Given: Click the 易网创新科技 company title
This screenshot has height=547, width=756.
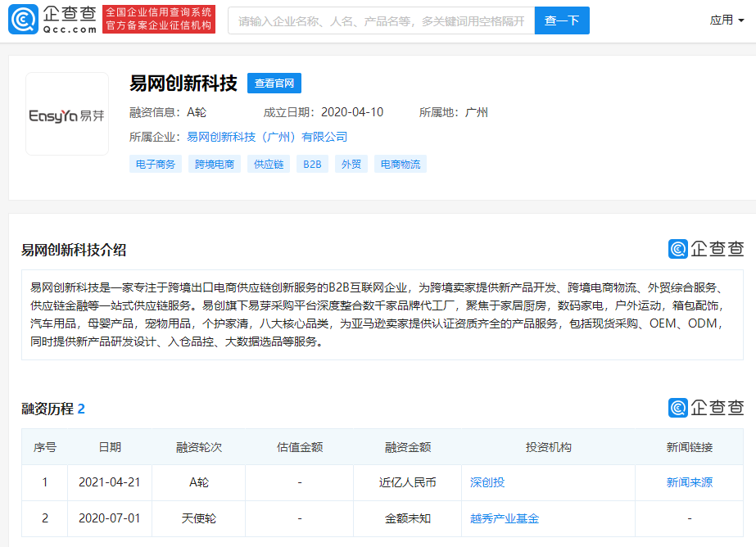Looking at the screenshot, I should pyautogui.click(x=183, y=84).
